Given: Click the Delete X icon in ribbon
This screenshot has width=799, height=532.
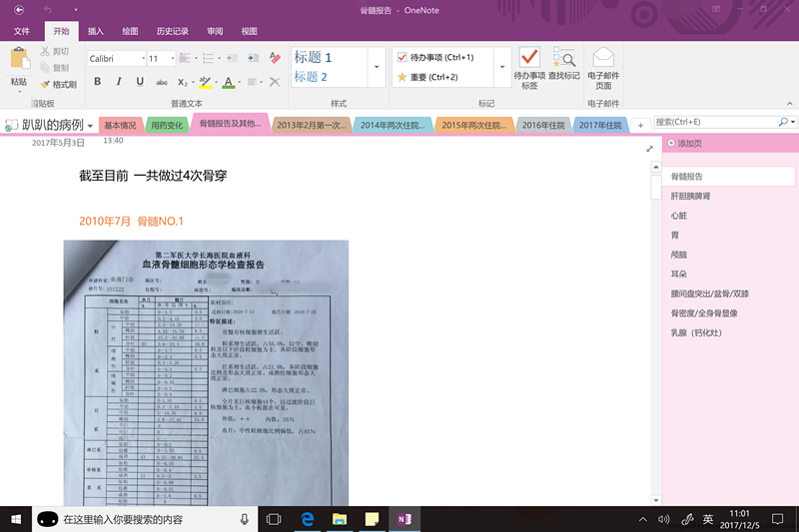Looking at the screenshot, I should [x=275, y=82].
